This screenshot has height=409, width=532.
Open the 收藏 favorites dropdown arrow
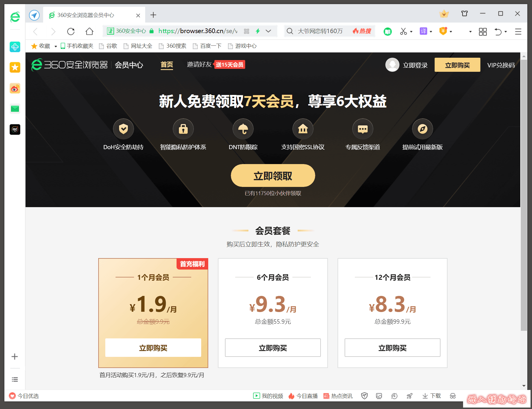click(56, 46)
